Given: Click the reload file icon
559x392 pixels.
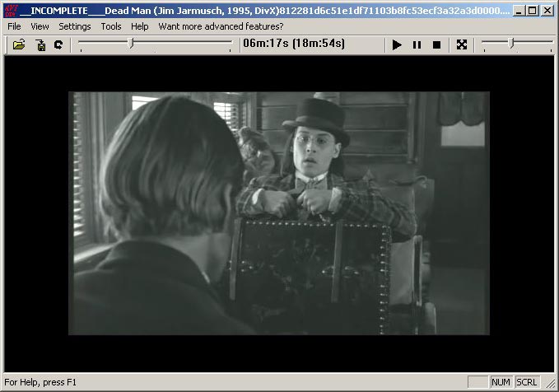Looking at the screenshot, I should click(x=58, y=44).
